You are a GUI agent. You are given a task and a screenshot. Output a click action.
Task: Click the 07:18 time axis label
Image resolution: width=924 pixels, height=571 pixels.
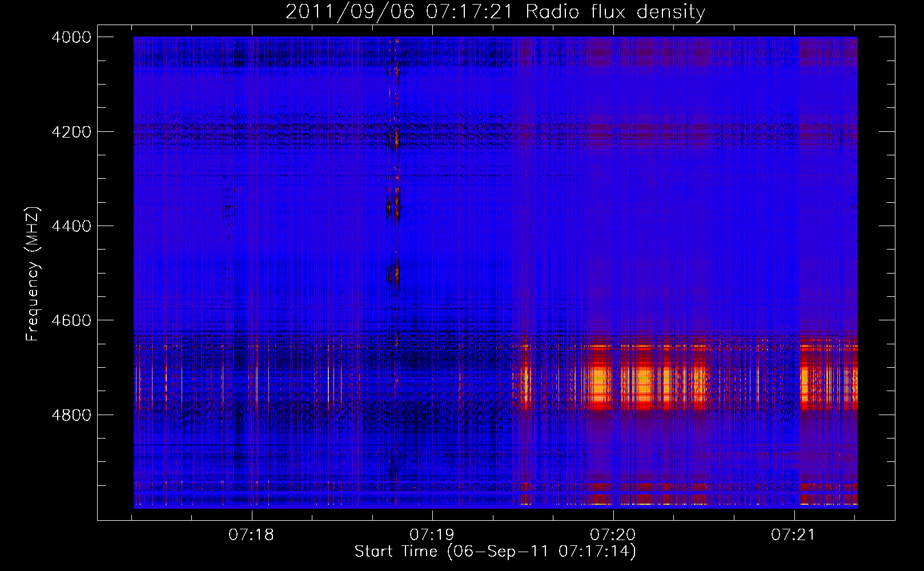(251, 535)
